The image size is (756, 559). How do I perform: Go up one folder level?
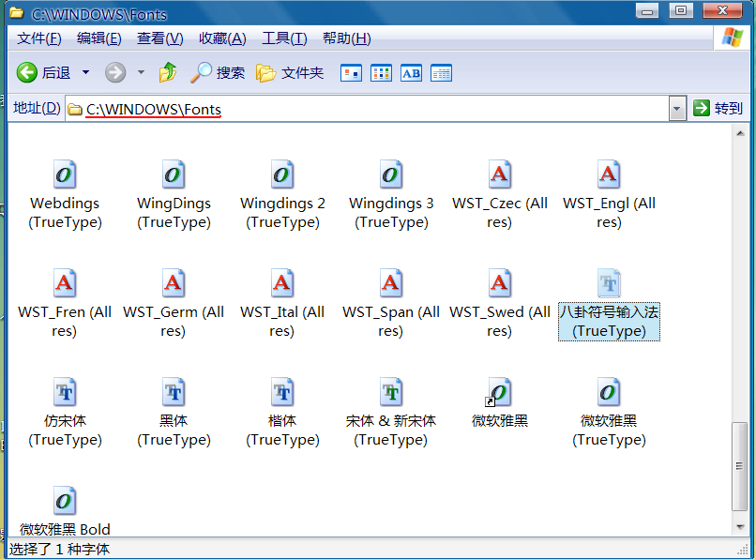pos(168,72)
